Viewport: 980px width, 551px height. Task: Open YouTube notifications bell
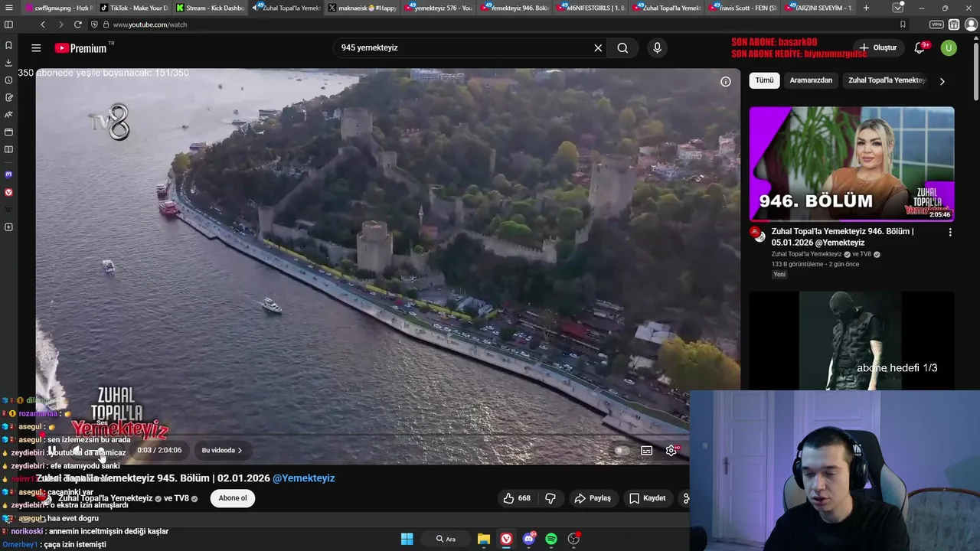point(920,48)
